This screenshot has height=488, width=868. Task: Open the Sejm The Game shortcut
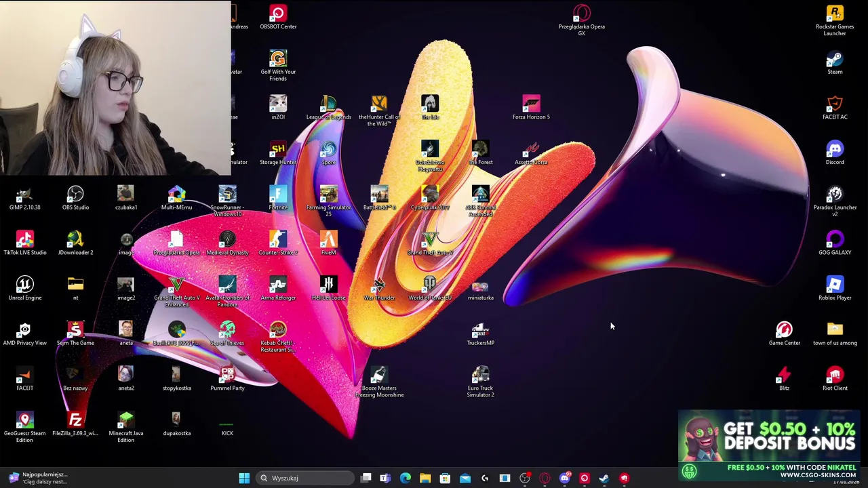point(75,334)
